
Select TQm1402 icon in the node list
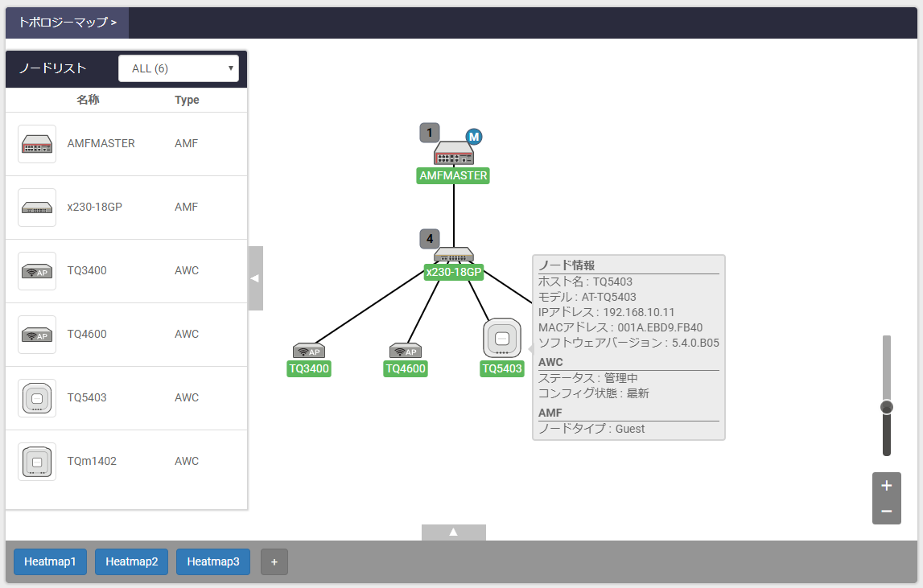[x=37, y=462]
